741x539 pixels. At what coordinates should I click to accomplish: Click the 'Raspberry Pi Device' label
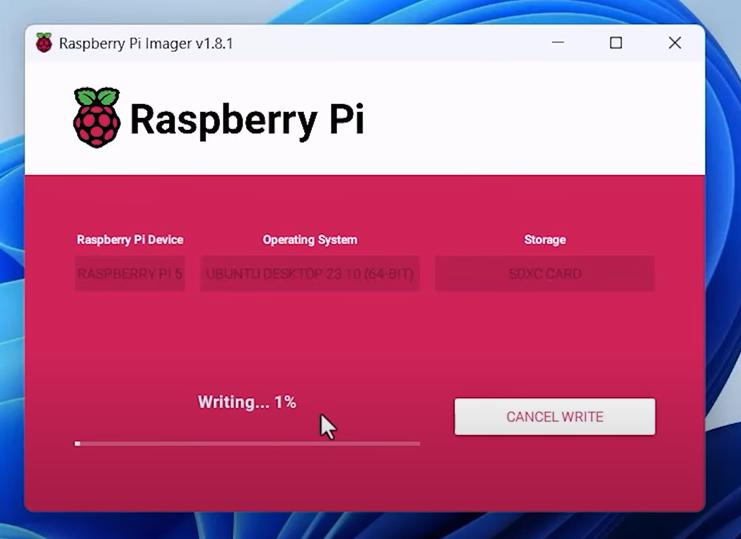[x=130, y=240]
